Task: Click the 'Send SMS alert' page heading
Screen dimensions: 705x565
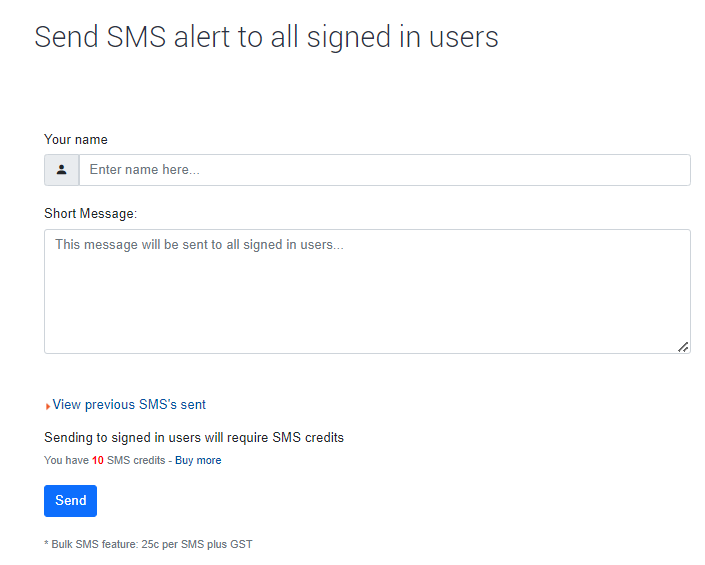Action: [x=266, y=37]
